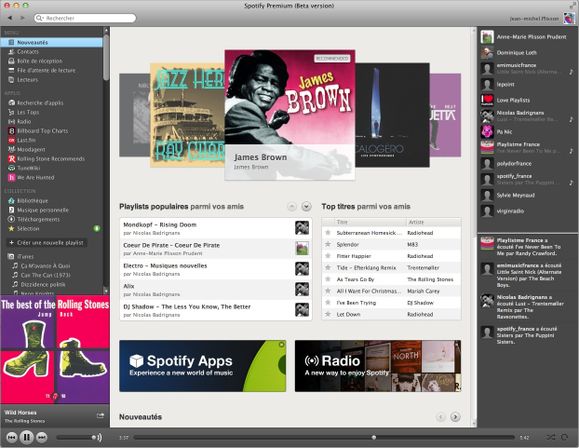The image size is (579, 448).
Task: Click next arrow in Nouveautés section
Action: click(455, 417)
